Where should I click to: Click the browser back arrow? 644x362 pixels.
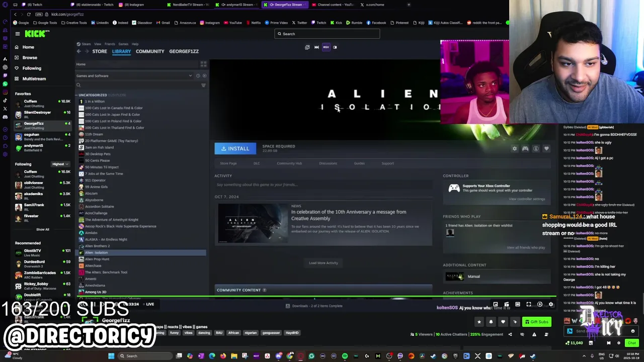click(15, 14)
